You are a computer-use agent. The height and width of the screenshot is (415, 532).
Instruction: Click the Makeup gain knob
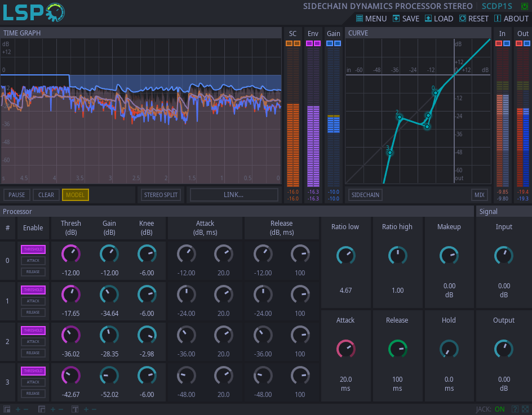point(449,256)
